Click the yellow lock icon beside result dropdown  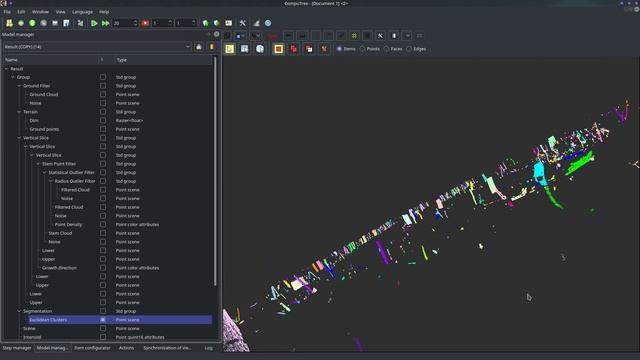(x=211, y=47)
